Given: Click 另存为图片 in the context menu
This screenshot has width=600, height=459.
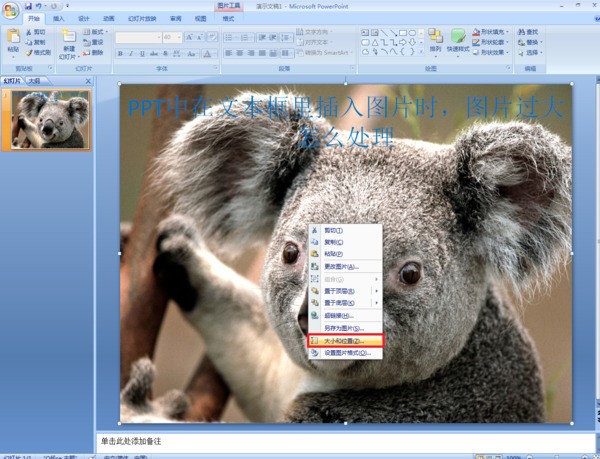Looking at the screenshot, I should (345, 328).
